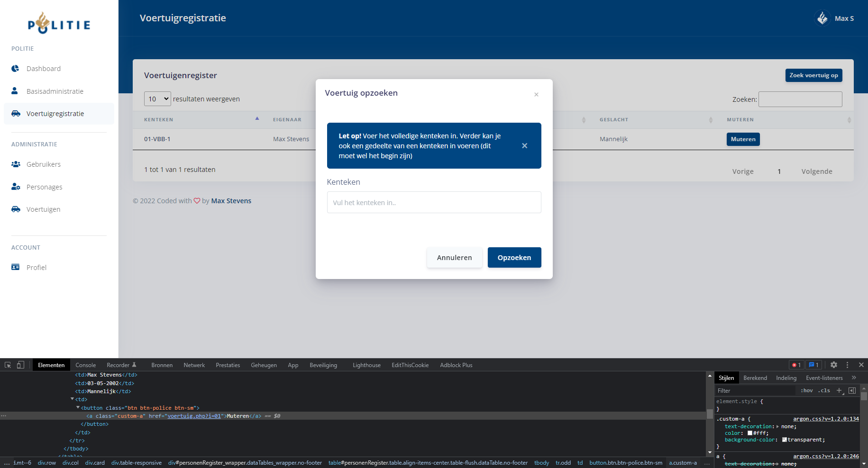Image resolution: width=868 pixels, height=468 pixels.
Task: Click the DevTools inspect element picker icon
Action: point(8,365)
